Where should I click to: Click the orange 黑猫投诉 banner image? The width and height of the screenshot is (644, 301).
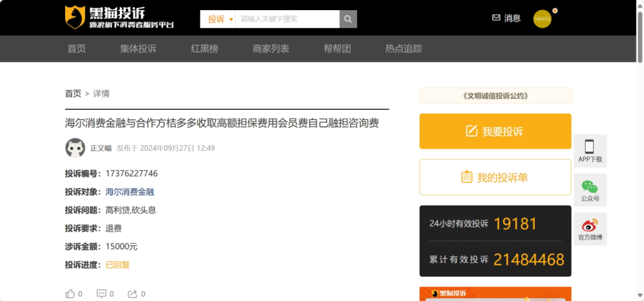click(x=496, y=294)
